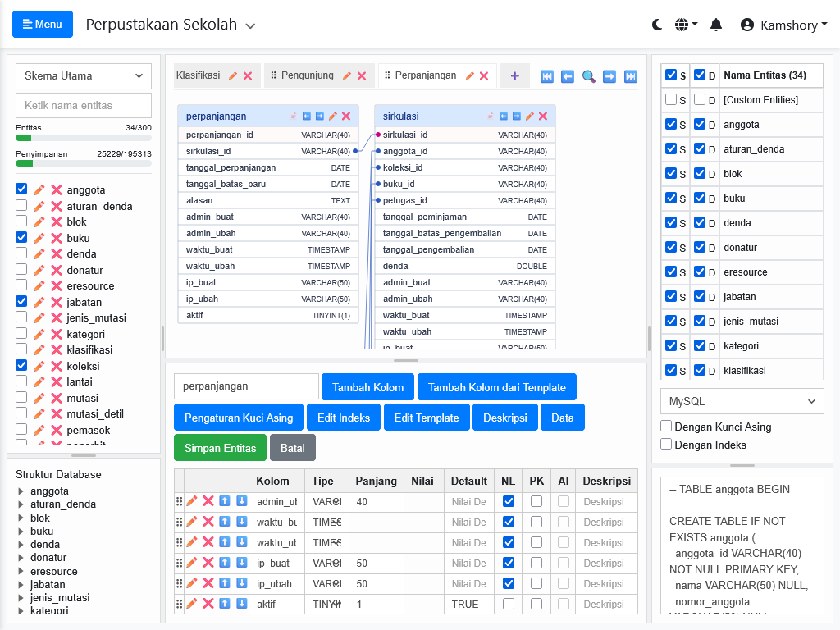This screenshot has height=630, width=840.
Task: Edit the Perpanjangan tab name
Action: [470, 75]
